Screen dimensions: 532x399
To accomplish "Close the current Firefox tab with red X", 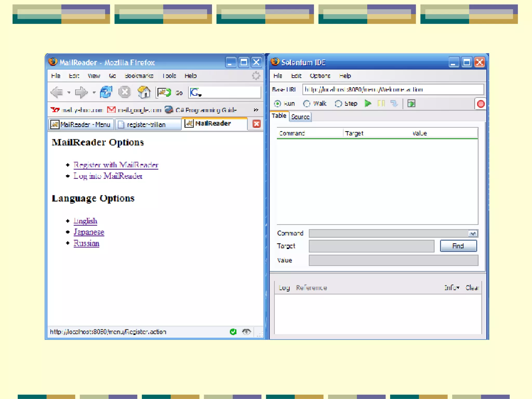I will (256, 124).
